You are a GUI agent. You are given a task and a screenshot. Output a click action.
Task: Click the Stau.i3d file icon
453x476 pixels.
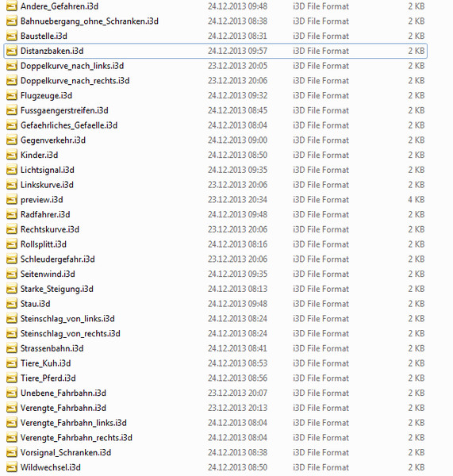pos(12,304)
